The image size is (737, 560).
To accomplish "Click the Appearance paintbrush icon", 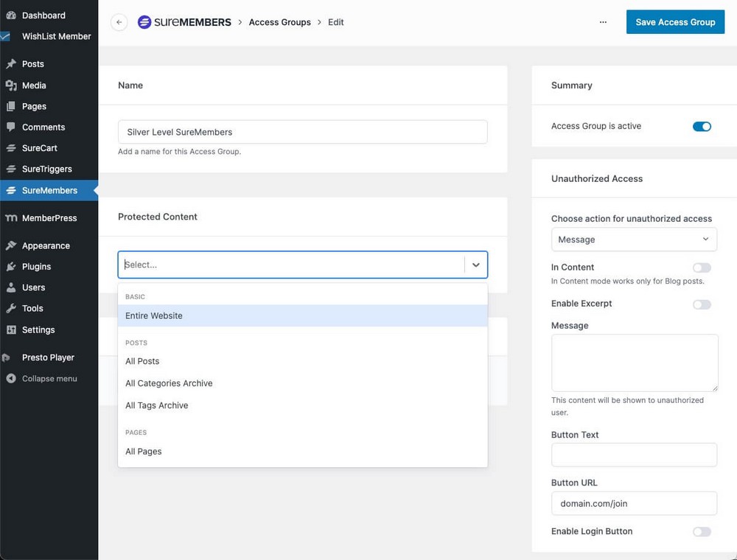I will tap(11, 245).
